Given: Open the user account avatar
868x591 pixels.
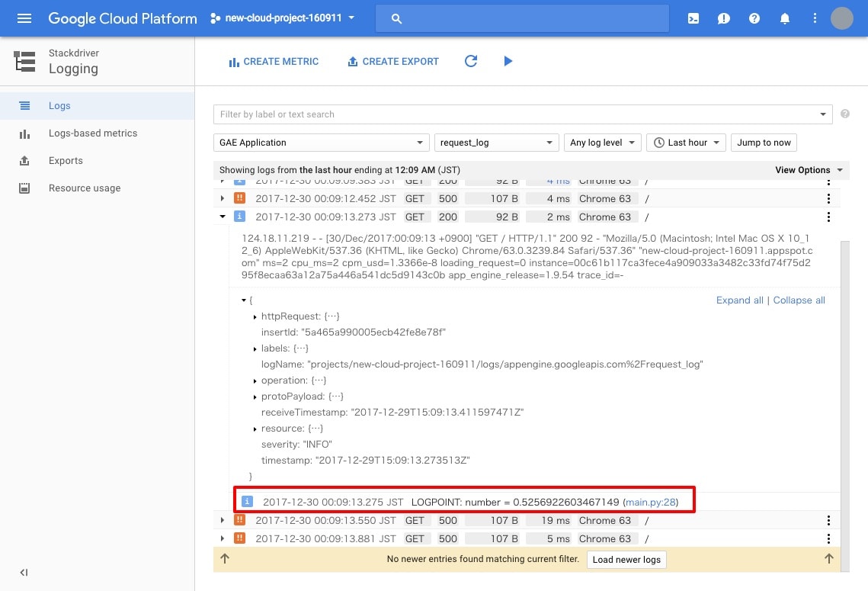Looking at the screenshot, I should (842, 18).
